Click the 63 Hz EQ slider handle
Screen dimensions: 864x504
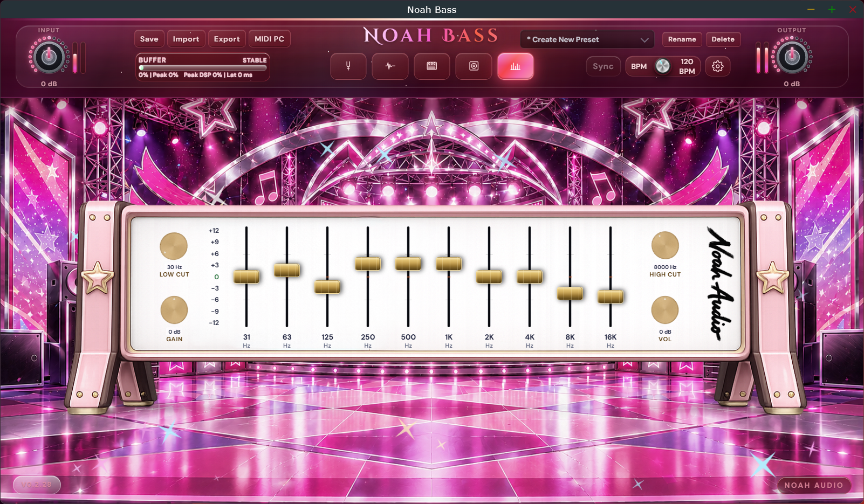[x=287, y=270]
